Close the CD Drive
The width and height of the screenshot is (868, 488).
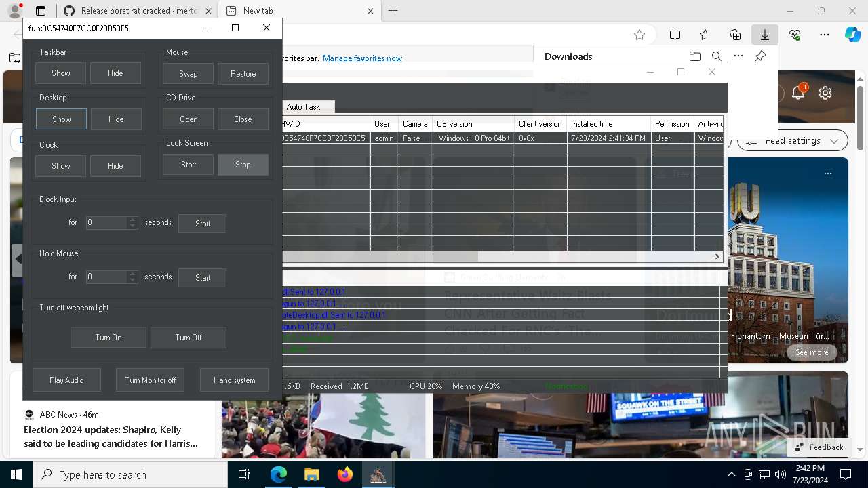243,119
